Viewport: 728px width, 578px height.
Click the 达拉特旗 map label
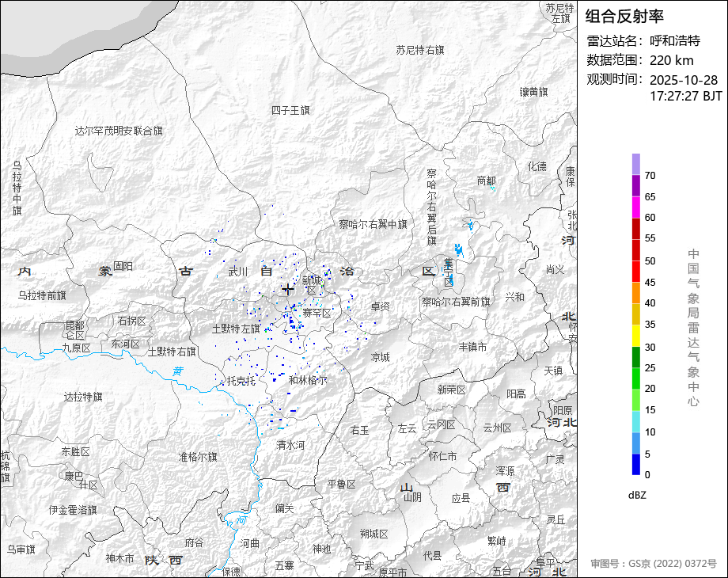83,397
